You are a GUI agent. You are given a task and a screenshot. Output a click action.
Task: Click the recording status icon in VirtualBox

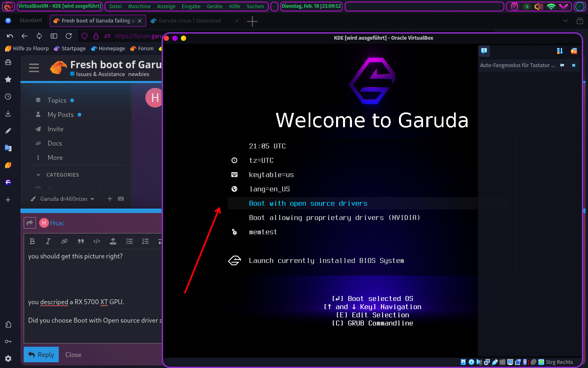518,362
